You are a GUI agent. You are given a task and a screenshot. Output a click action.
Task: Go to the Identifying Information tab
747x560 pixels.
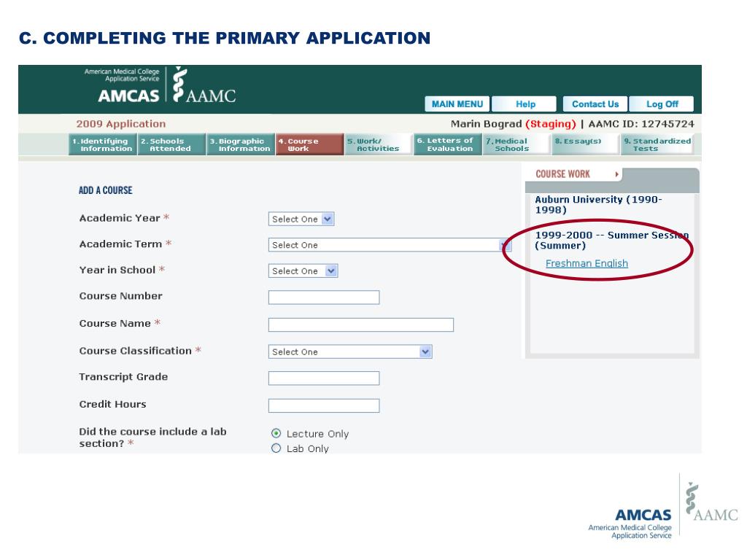tap(102, 144)
